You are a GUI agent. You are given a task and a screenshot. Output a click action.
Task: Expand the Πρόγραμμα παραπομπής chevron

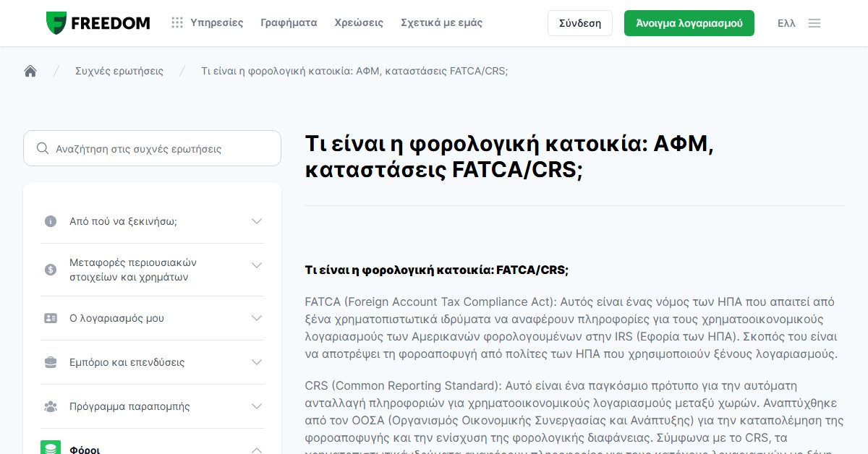tap(257, 406)
